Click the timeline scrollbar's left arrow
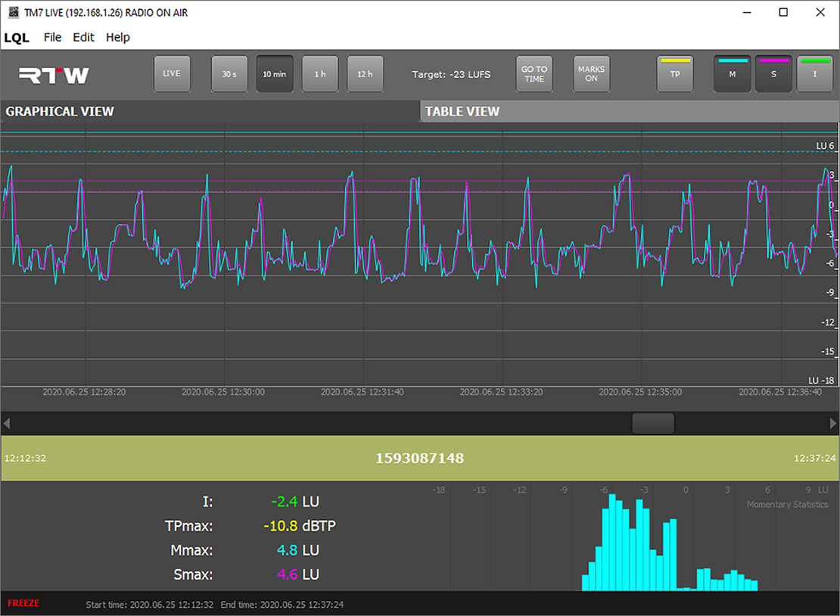Viewport: 840px width, 616px height. click(x=8, y=423)
